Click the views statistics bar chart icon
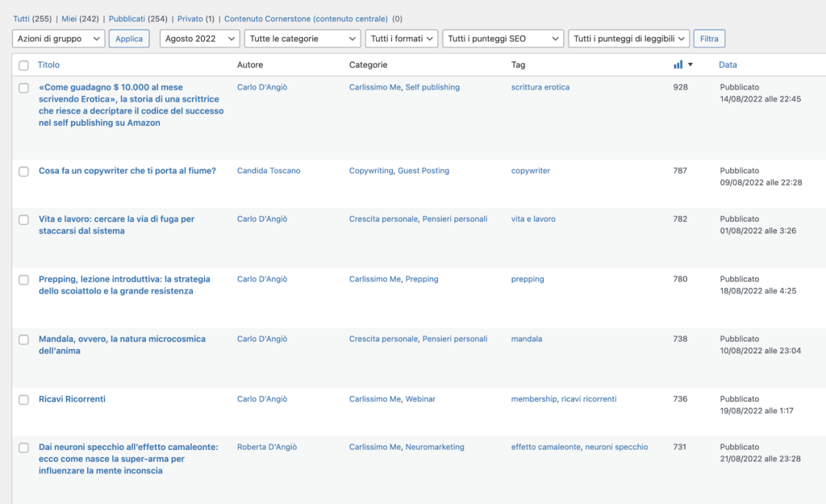Image resolution: width=826 pixels, height=504 pixels. coord(678,65)
